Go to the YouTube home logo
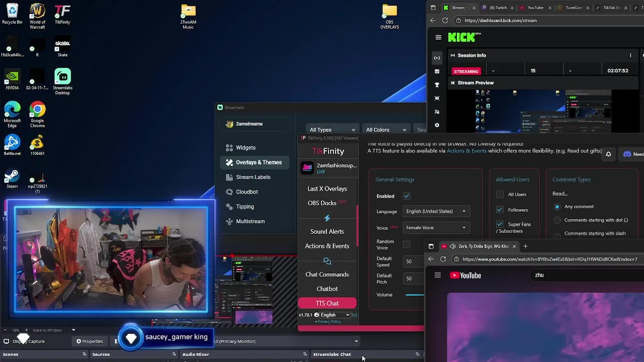644x362 pixels. [x=465, y=275]
